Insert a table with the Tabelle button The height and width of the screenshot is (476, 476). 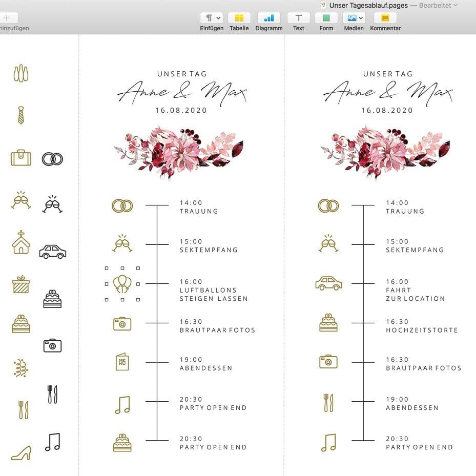[239, 18]
